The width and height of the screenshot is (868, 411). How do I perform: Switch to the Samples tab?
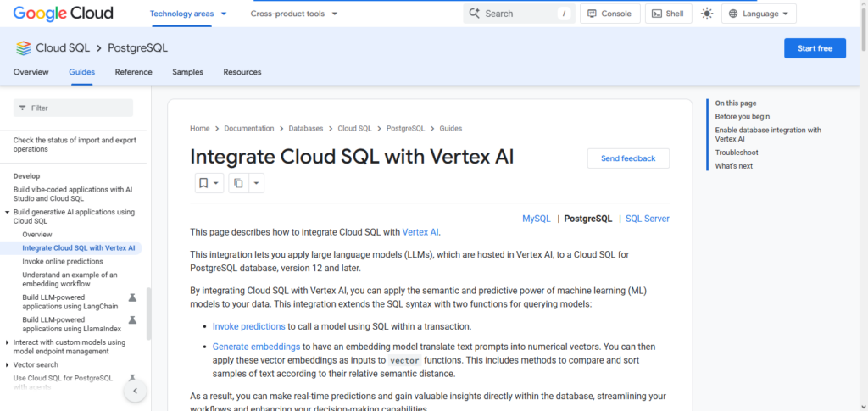click(187, 72)
